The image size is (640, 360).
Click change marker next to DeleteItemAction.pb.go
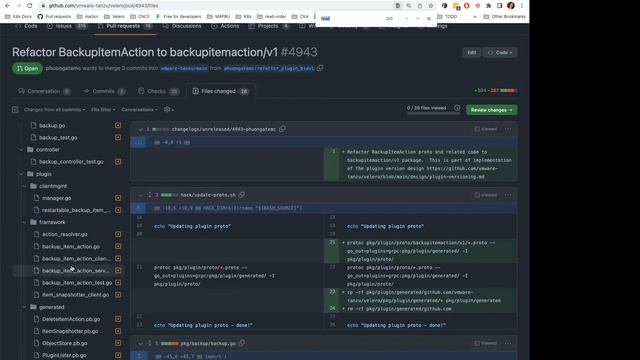pyautogui.click(x=118, y=319)
